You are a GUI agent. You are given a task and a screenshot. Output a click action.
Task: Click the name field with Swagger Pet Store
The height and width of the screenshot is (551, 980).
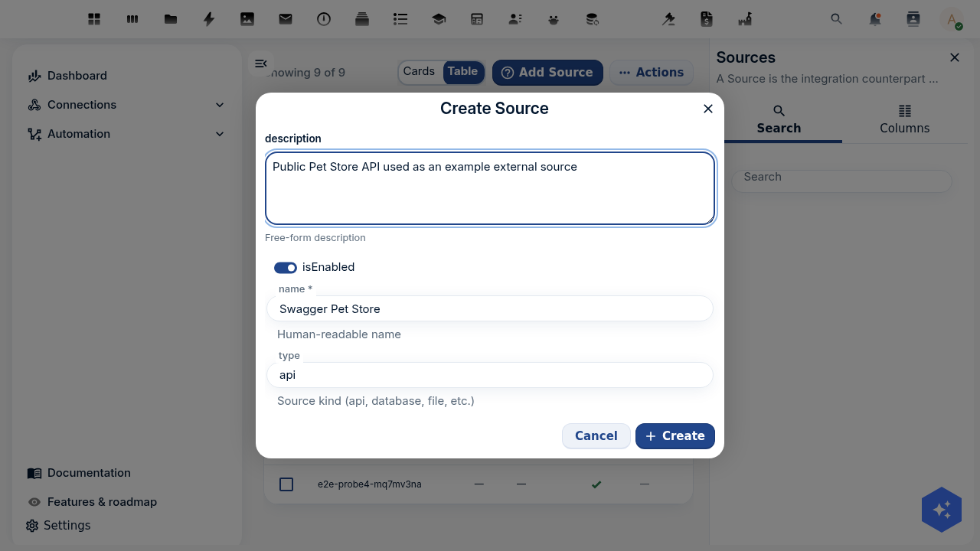click(x=490, y=309)
